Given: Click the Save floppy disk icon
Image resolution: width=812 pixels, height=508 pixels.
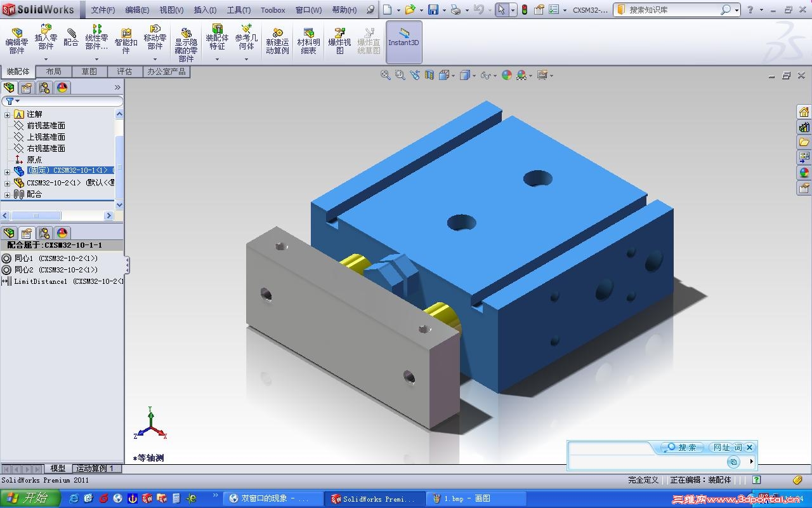Looking at the screenshot, I should tap(433, 10).
